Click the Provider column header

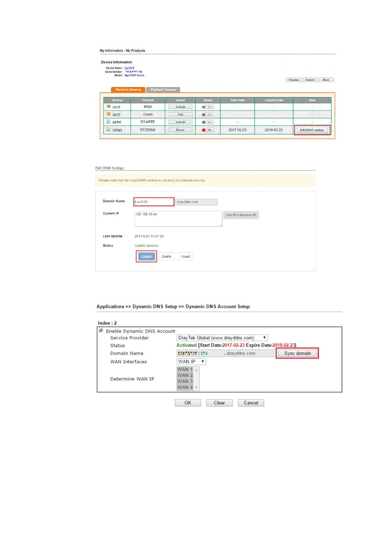pos(148,100)
